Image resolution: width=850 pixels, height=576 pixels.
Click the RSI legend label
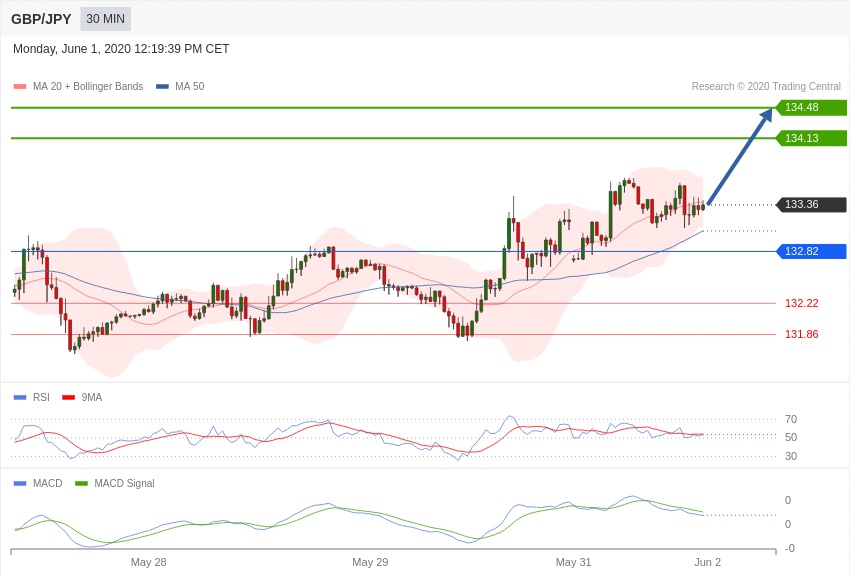(41, 397)
